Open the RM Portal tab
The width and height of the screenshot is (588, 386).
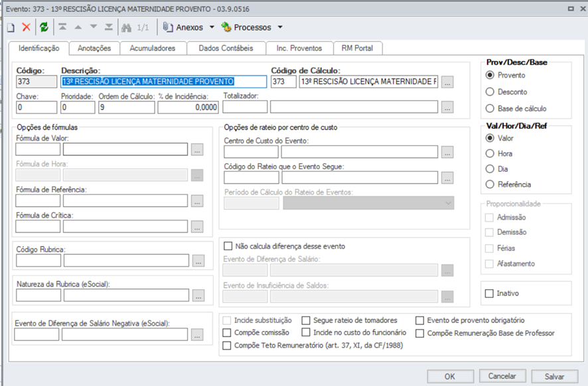[357, 48]
